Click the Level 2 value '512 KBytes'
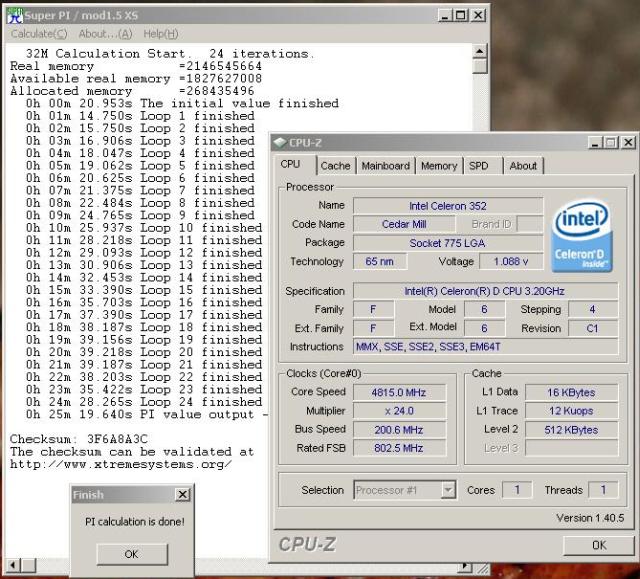This screenshot has height=579, width=640. click(571, 430)
